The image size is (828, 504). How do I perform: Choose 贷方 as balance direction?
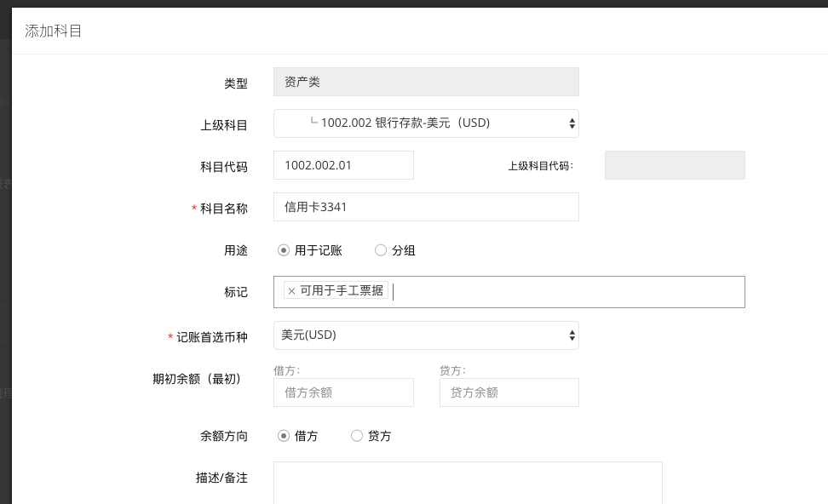pos(357,436)
